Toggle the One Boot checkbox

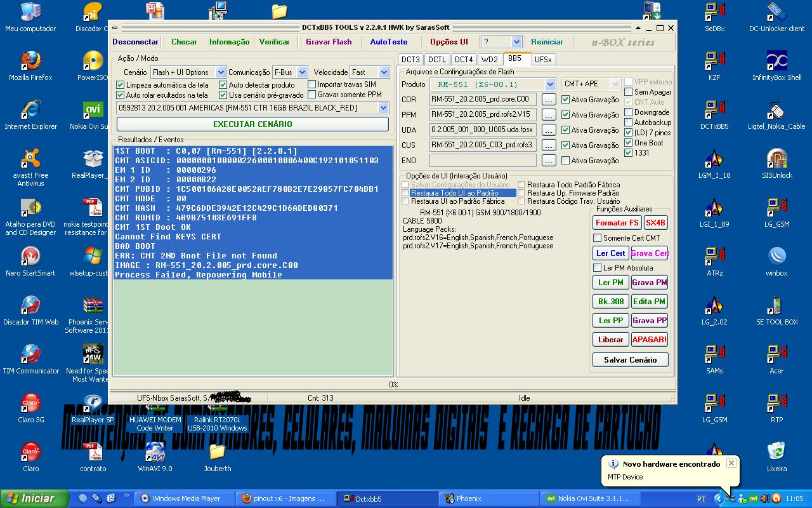click(629, 143)
